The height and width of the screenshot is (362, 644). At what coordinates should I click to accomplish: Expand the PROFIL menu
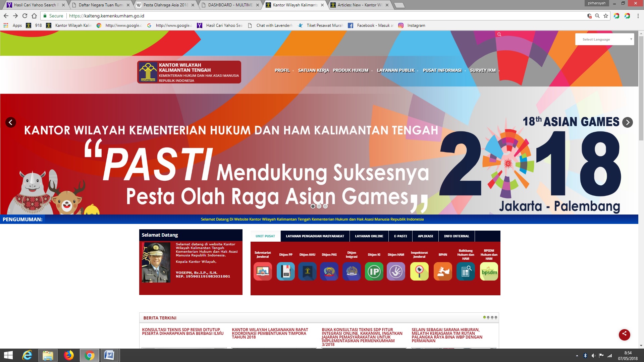(282, 70)
